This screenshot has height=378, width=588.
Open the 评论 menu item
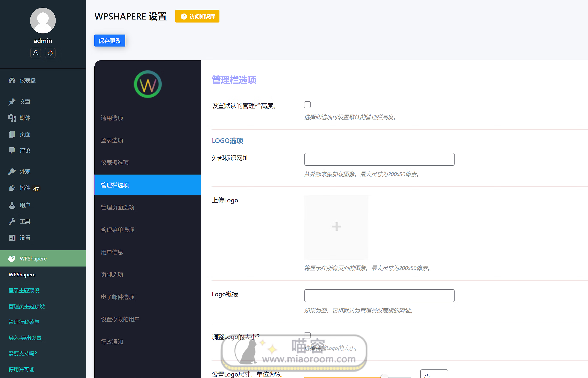pos(43,151)
